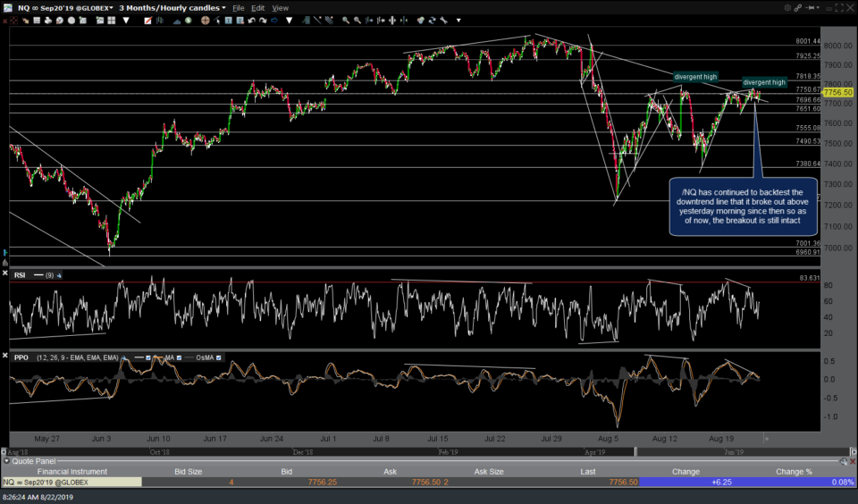Open the Edit menu
Viewport: 858px width, 504px height.
[x=257, y=8]
